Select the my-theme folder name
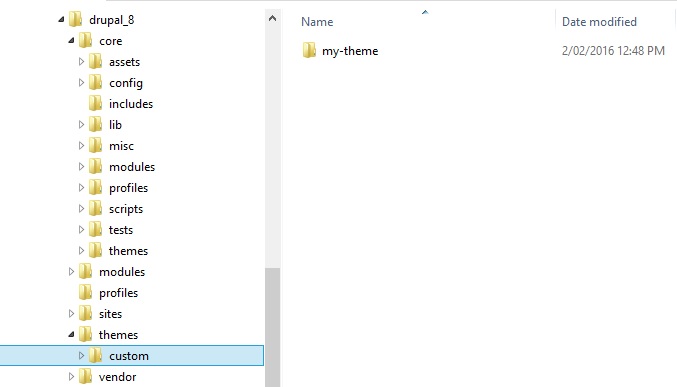677x387 pixels. pos(350,51)
